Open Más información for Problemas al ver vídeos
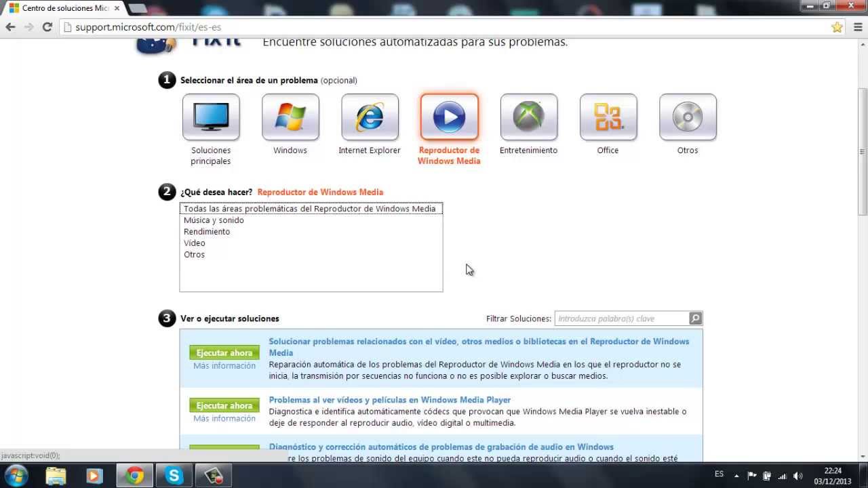The width and height of the screenshot is (868, 488). pos(224,419)
